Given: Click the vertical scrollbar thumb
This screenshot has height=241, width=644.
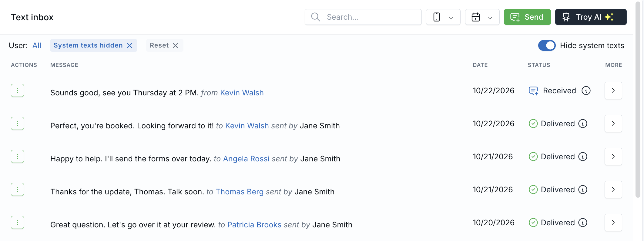Looking at the screenshot, I should (x=638, y=100).
